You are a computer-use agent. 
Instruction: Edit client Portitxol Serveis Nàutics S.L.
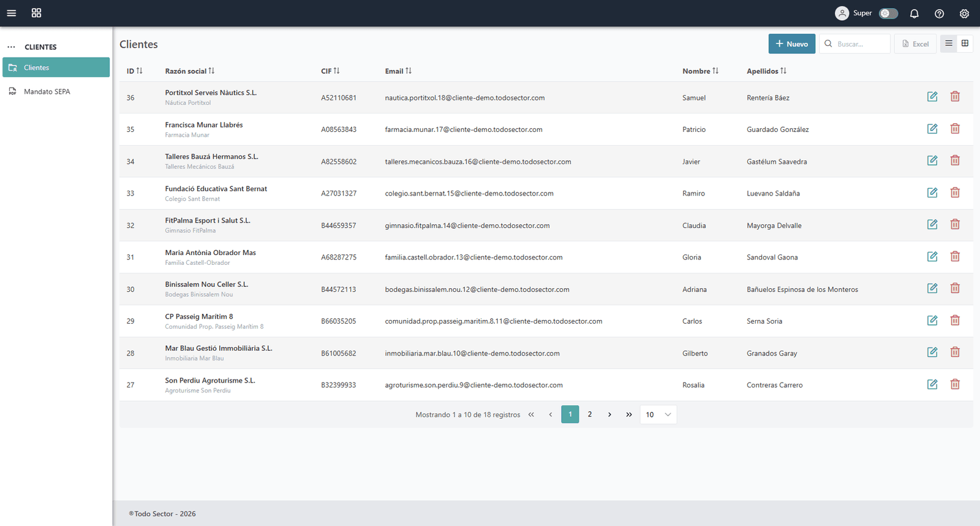coord(932,97)
